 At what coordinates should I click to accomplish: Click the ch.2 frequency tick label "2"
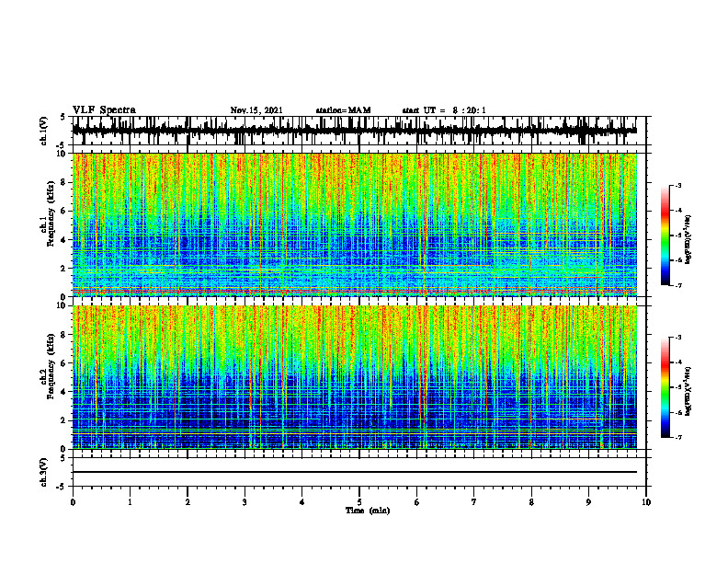64,420
